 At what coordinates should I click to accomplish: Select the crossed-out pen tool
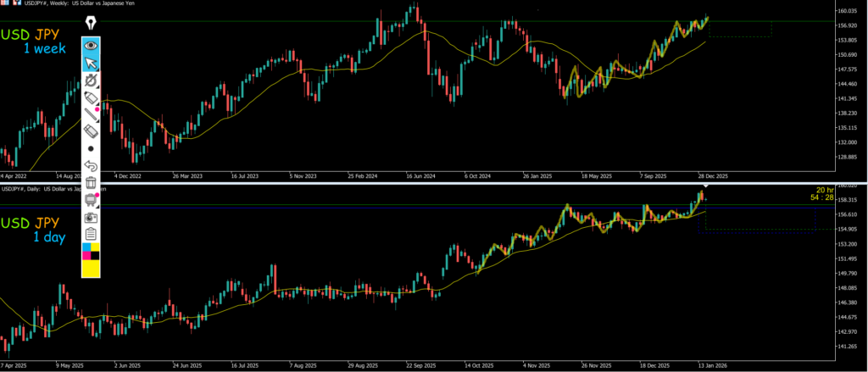(x=91, y=81)
